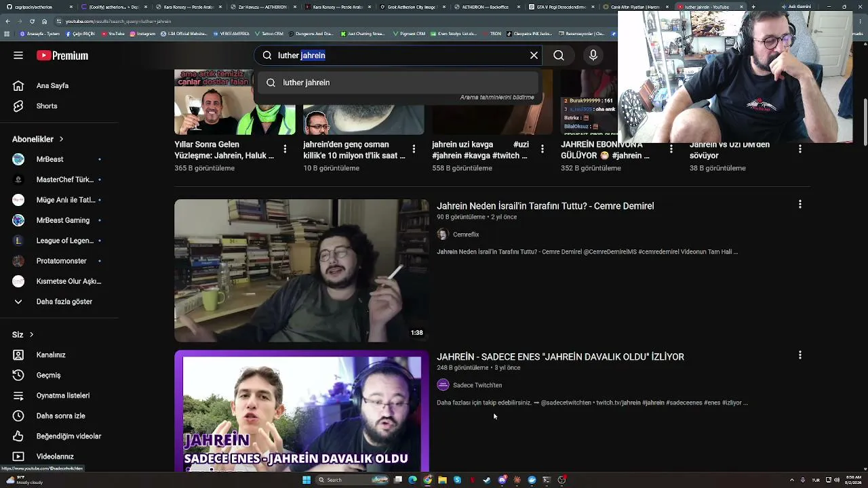Clear the search box with the X

click(x=534, y=56)
